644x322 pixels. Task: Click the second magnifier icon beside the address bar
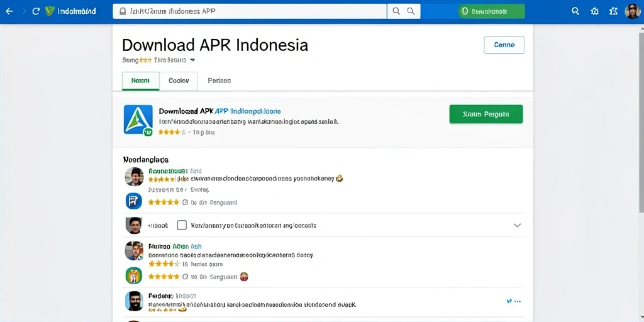click(410, 11)
